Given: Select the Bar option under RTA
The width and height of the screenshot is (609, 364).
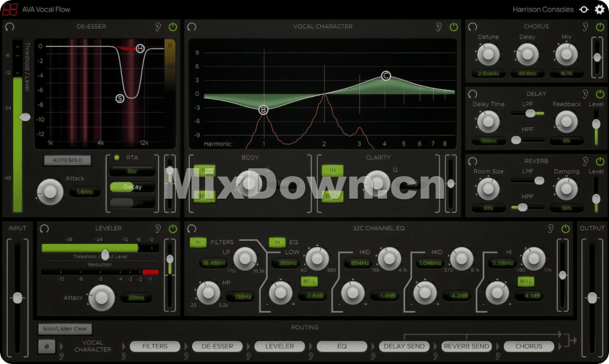Looking at the screenshot, I should click(x=132, y=171).
